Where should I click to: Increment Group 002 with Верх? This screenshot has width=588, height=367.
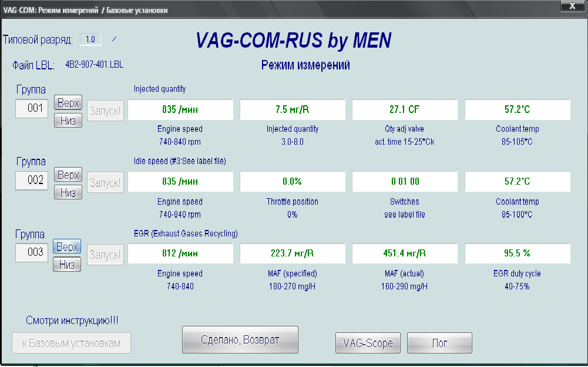pyautogui.click(x=68, y=175)
